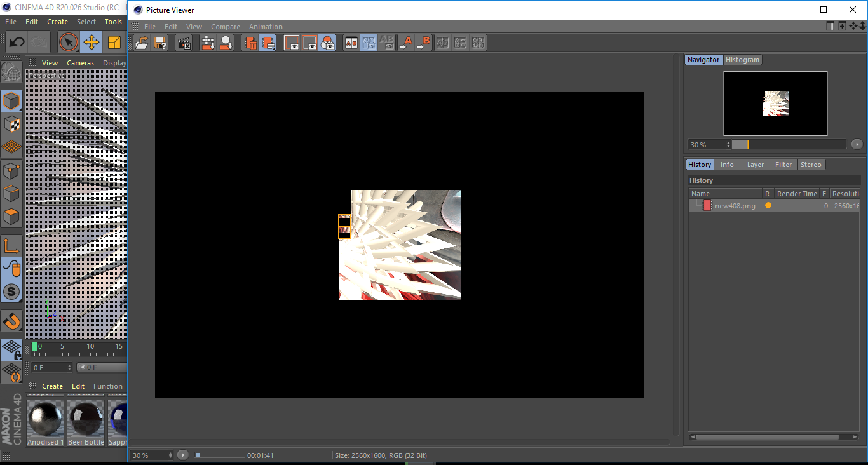Open the Layer tab
Image resolution: width=868 pixels, height=465 pixels.
point(756,165)
